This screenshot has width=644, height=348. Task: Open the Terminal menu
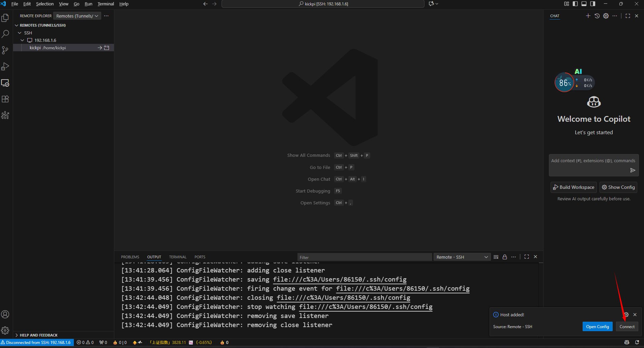coord(106,4)
